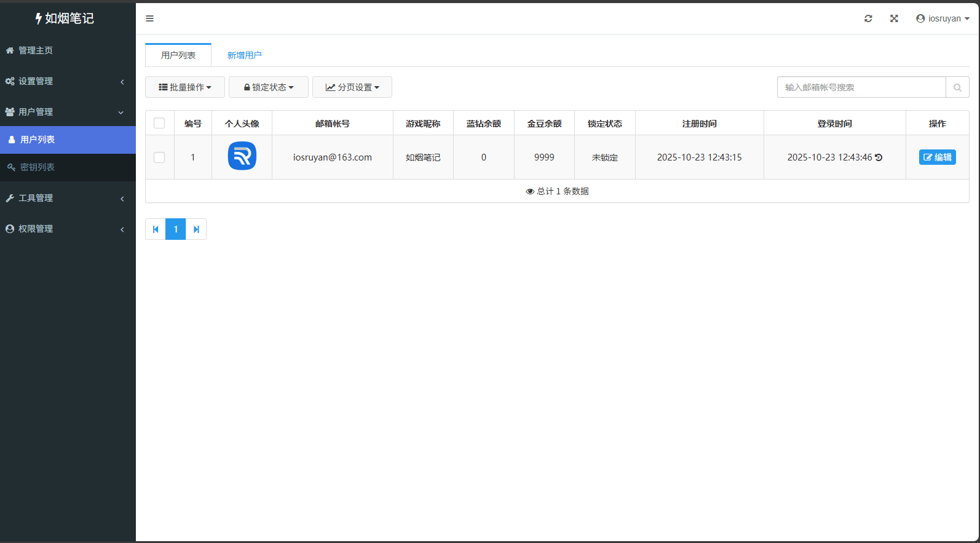Image resolution: width=980 pixels, height=543 pixels.
Task: Open the 分页设置 dropdown
Action: (x=352, y=87)
